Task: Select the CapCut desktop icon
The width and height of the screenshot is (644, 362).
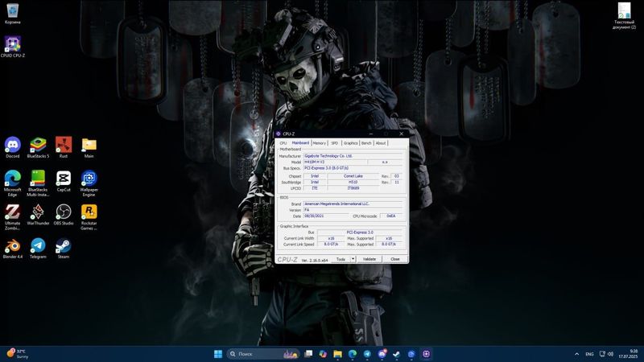Action: pyautogui.click(x=64, y=181)
